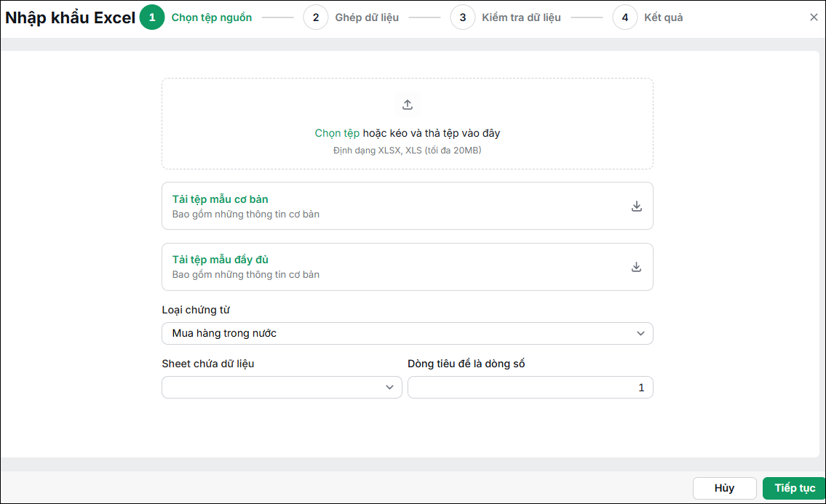Download the basic template via download icon
This screenshot has height=504, width=826.
tap(636, 206)
